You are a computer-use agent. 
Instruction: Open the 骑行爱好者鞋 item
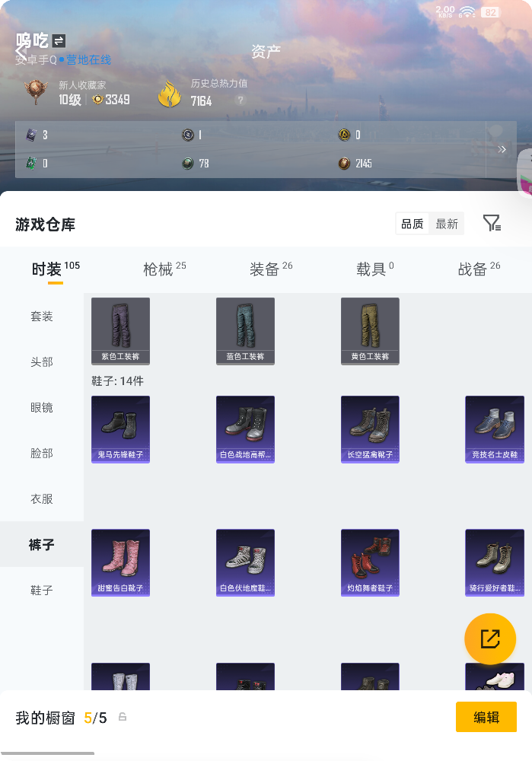coord(495,562)
